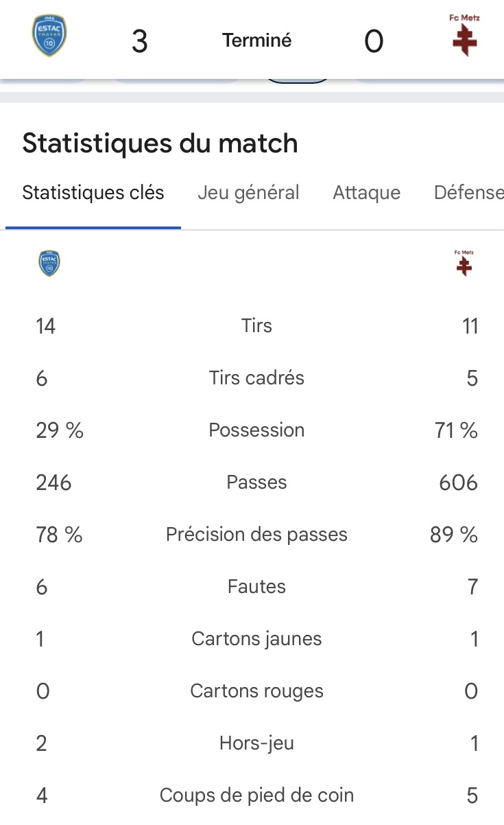Tap the Cartons jaunes row label
The height and width of the screenshot is (825, 504).
[x=257, y=638]
